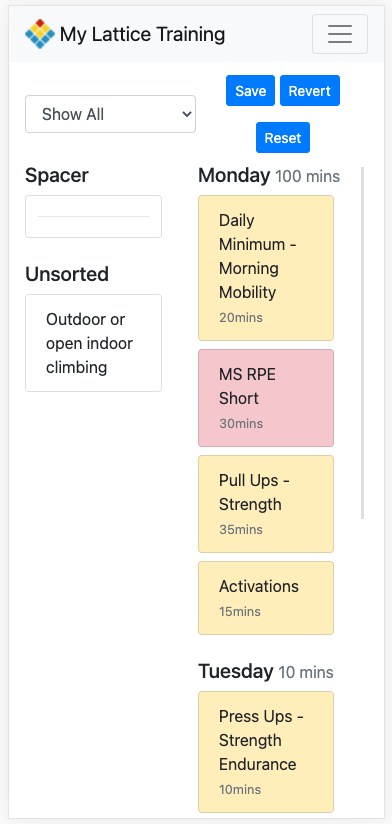The image size is (392, 824).
Task: Click the Unsorted section heading
Action: (67, 274)
